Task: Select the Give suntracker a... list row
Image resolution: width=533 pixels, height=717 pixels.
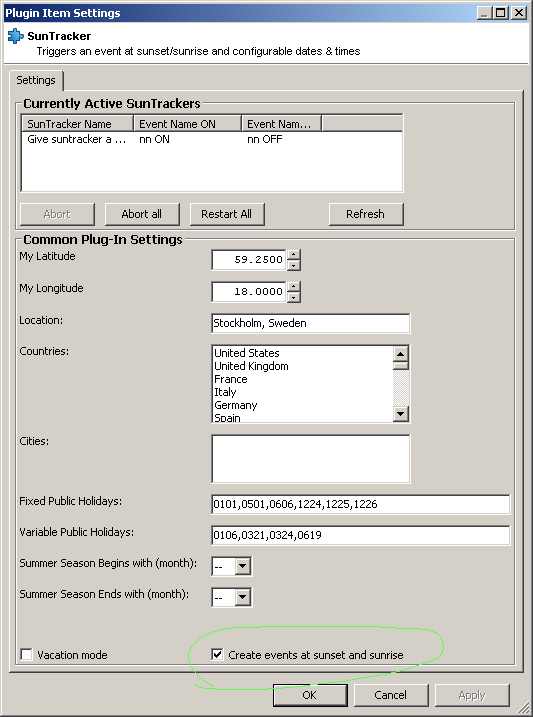Action: pyautogui.click(x=212, y=139)
